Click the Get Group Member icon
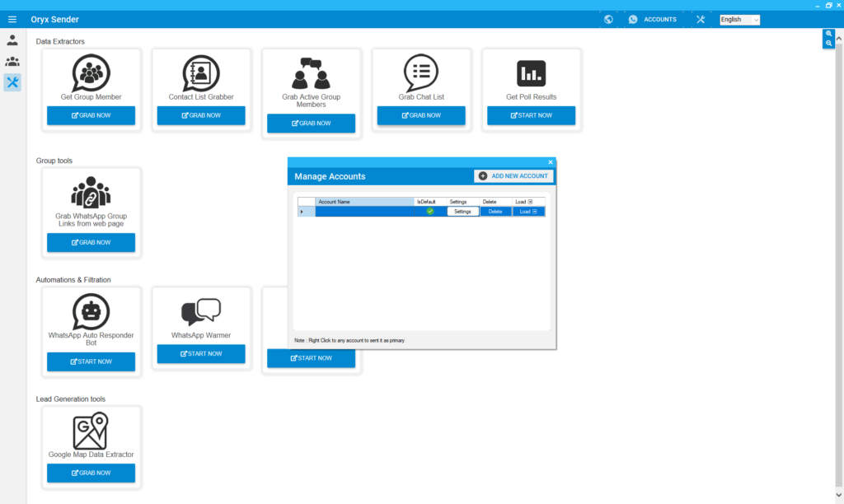Viewport: 844px width, 504px height. click(91, 73)
